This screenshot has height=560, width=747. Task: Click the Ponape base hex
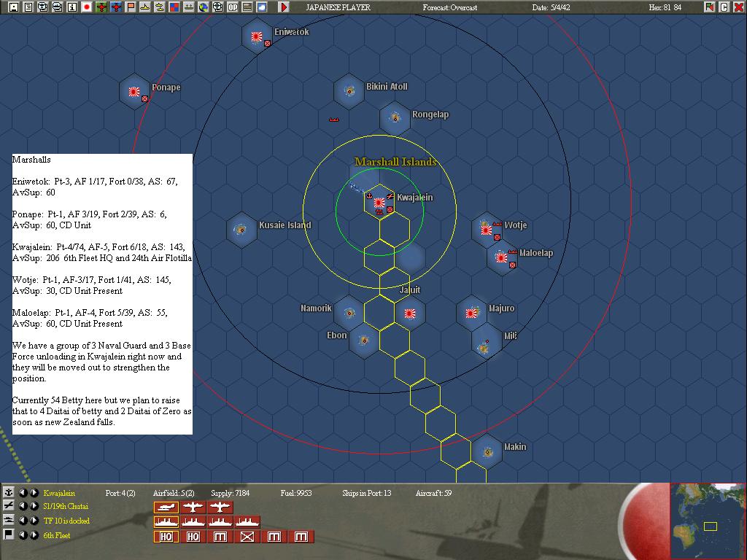tap(135, 91)
